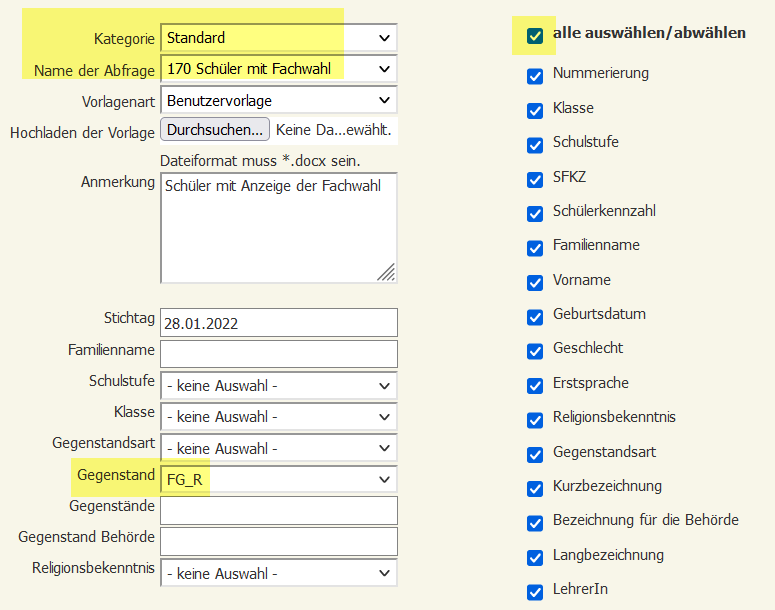
Task: Toggle the SFKZ checkbox
Action: point(535,179)
